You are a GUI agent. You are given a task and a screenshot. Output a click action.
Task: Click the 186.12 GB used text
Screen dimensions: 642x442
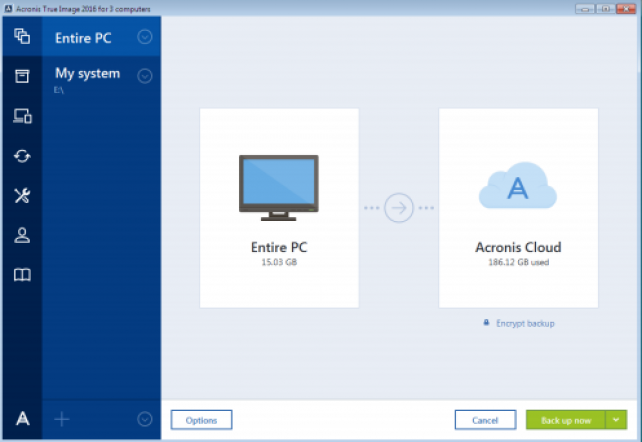point(518,262)
